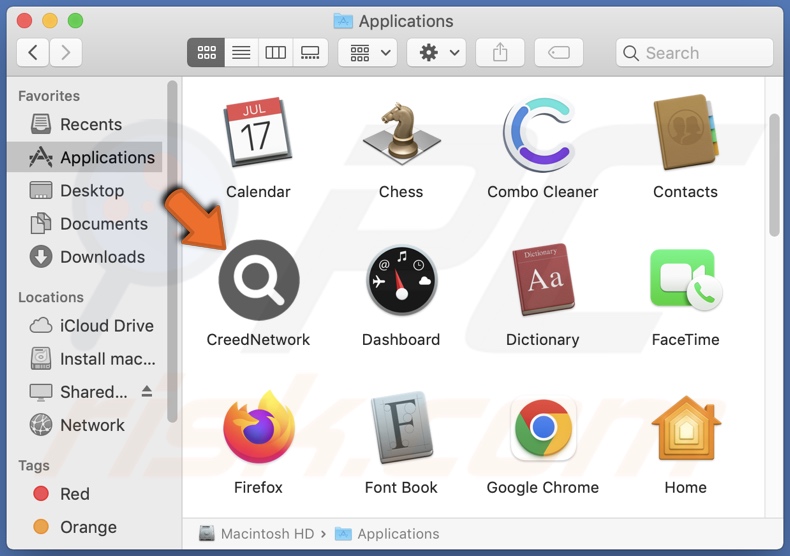Switch to icon view mode
This screenshot has width=790, height=556.
(206, 53)
